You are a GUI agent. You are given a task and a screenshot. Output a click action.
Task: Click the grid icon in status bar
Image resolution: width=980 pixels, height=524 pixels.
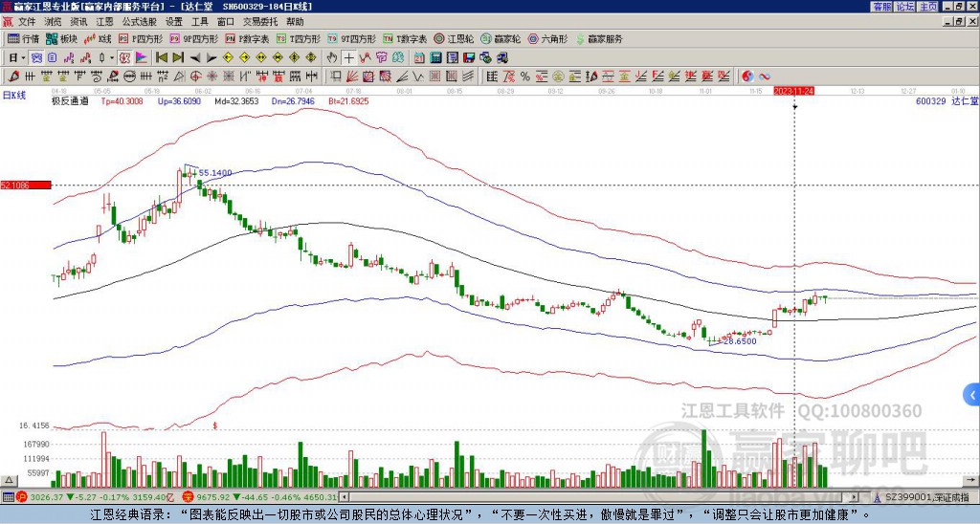(8, 497)
